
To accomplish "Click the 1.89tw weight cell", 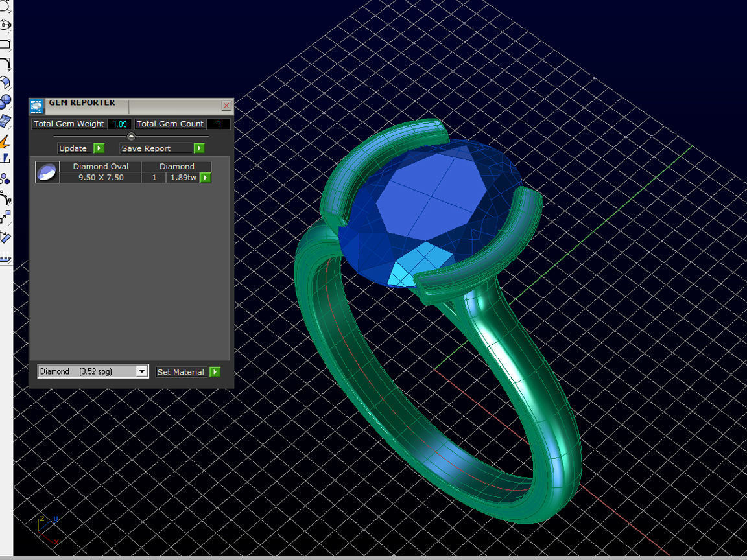I will (x=184, y=177).
